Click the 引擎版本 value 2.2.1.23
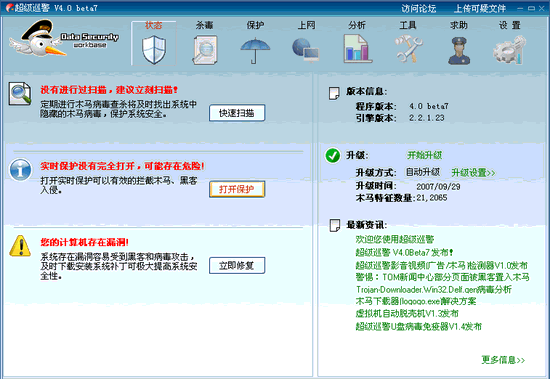 pyautogui.click(x=427, y=118)
